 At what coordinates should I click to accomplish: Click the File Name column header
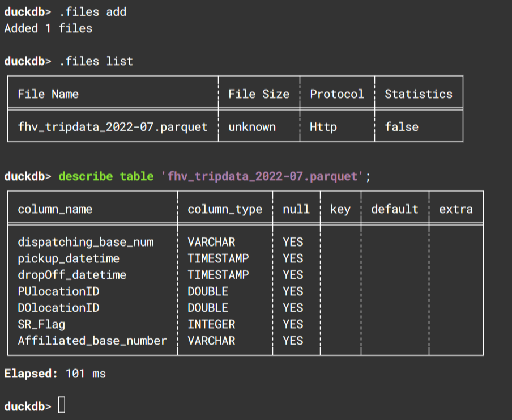coord(48,94)
